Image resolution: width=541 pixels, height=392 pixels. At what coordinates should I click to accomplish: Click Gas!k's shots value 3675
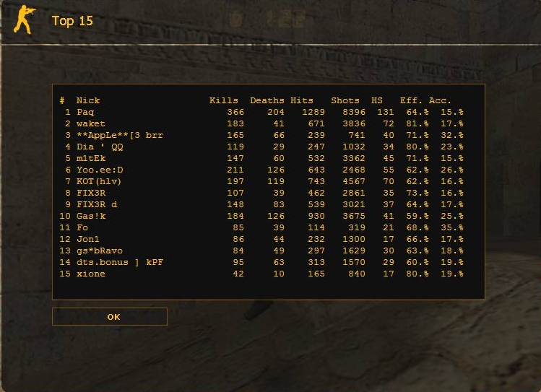354,216
